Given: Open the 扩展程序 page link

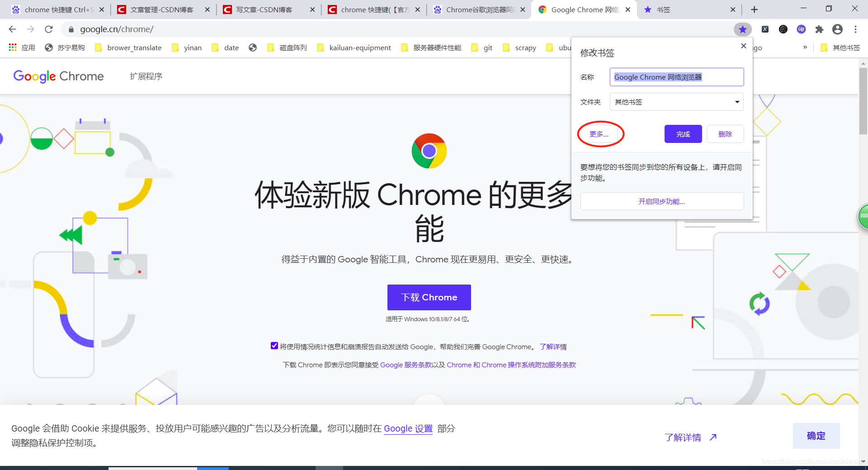Looking at the screenshot, I should (x=146, y=76).
